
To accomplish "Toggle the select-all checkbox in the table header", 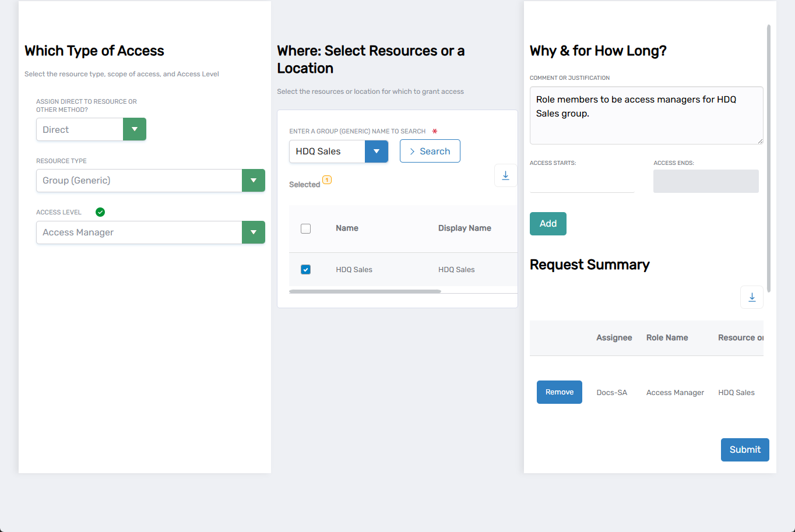I will 305,228.
